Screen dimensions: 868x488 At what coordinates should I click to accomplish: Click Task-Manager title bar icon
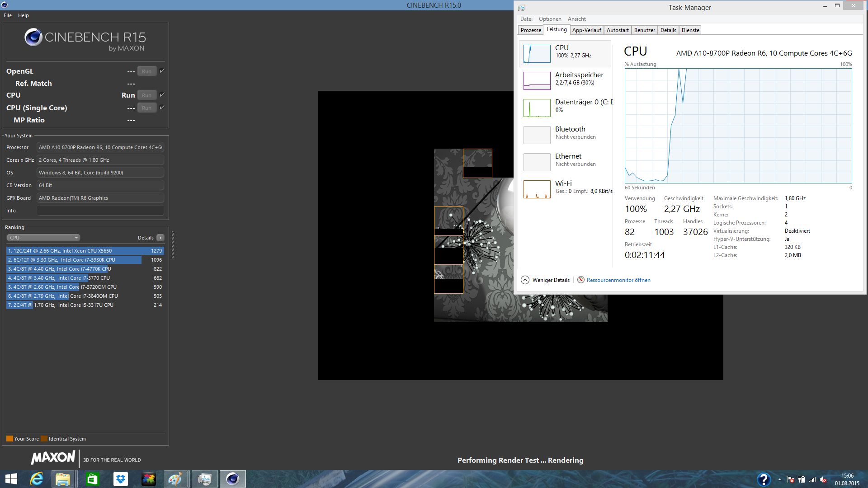522,8
